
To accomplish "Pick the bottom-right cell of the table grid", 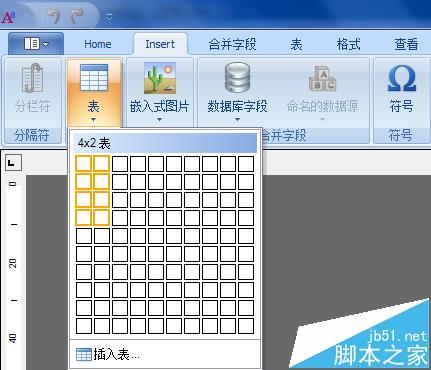I will click(246, 326).
